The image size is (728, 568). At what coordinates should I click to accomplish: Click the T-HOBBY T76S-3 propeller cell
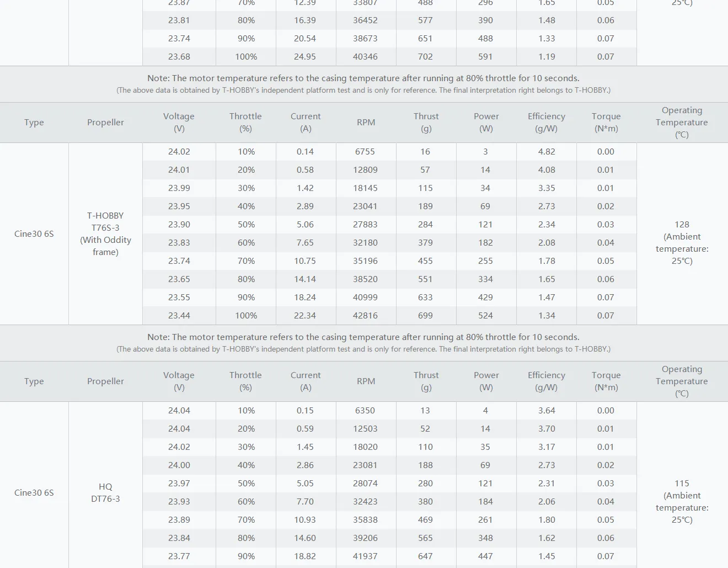click(x=105, y=233)
